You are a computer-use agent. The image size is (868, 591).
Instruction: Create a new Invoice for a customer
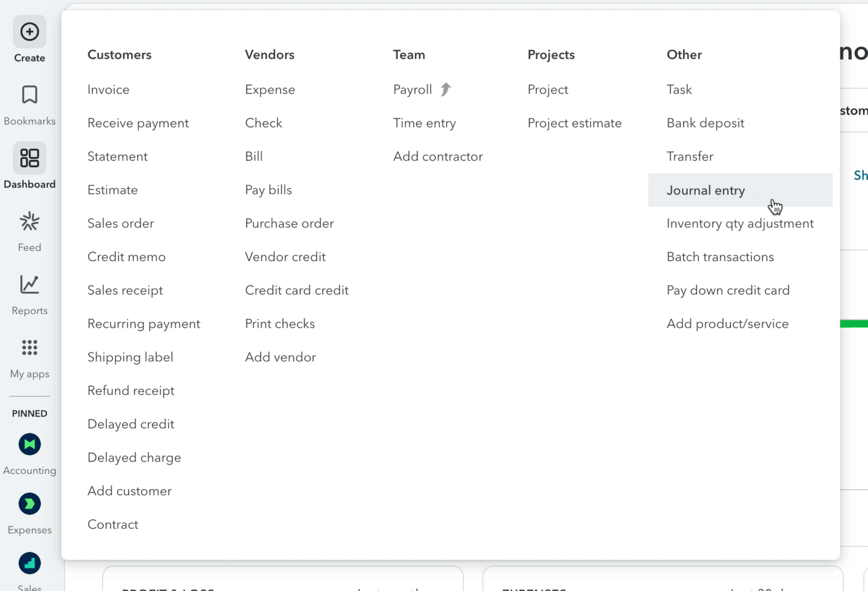108,89
